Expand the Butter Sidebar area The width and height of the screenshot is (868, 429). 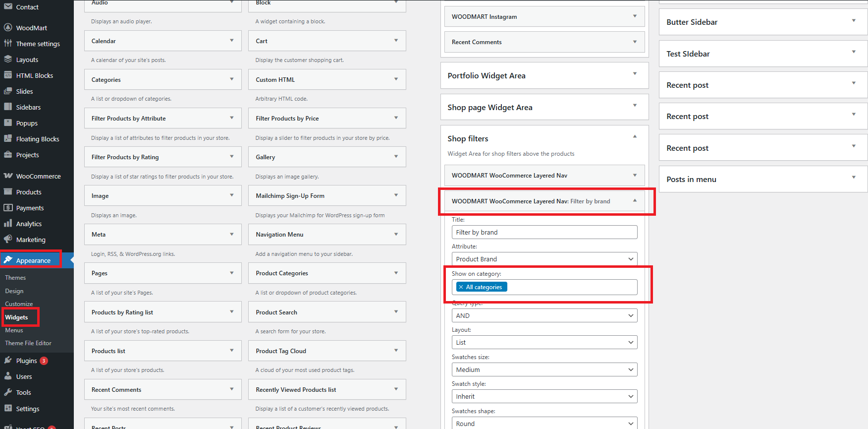(x=854, y=20)
